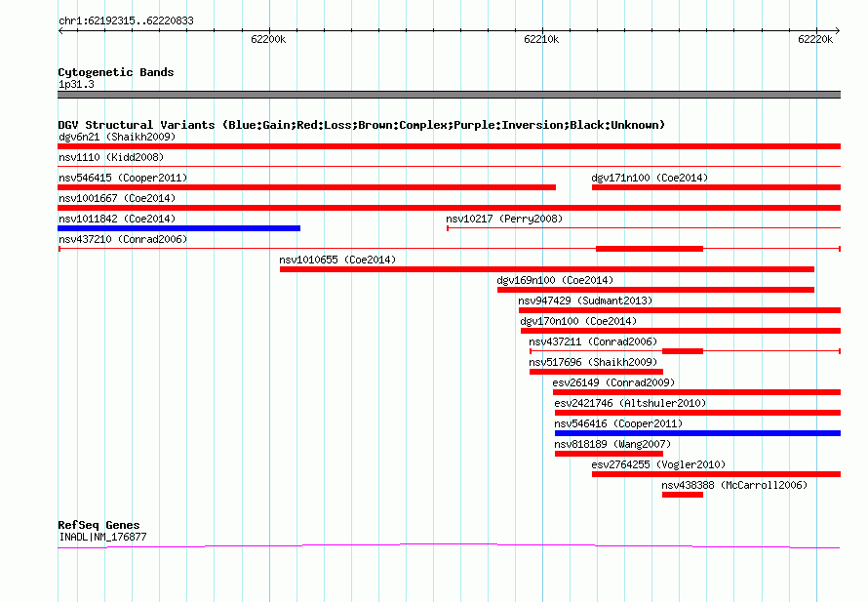Click thick red segment of nsv437210 track

point(650,249)
